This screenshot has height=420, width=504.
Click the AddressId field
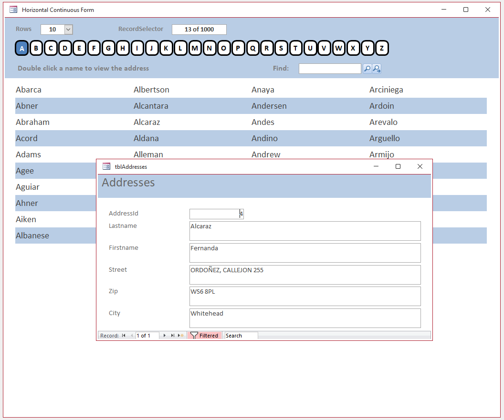(217, 214)
